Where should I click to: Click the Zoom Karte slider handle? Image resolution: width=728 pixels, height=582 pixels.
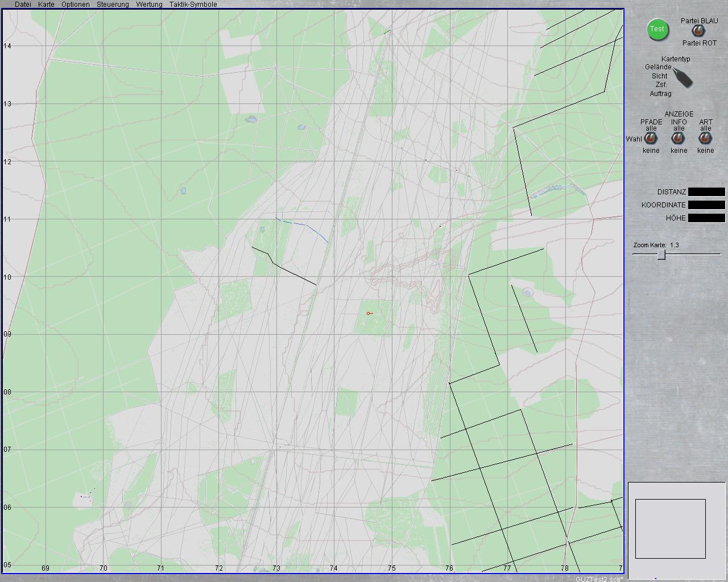[661, 255]
